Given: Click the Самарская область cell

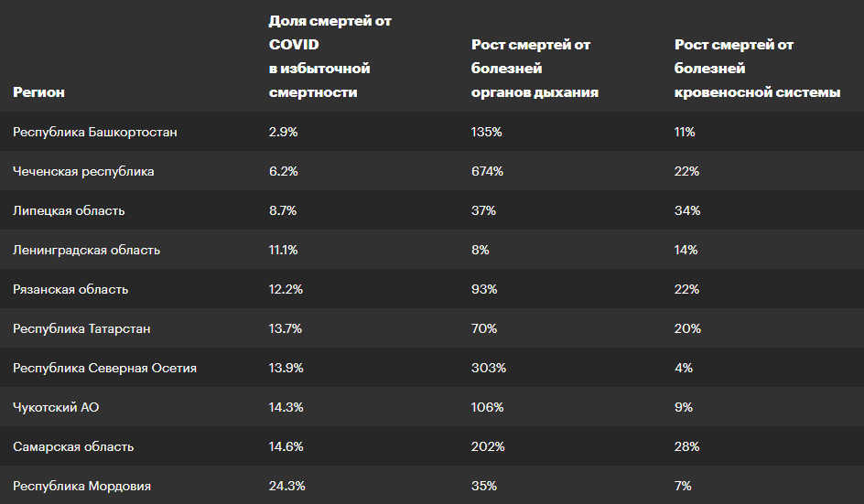Looking at the screenshot, I should 73,446.
